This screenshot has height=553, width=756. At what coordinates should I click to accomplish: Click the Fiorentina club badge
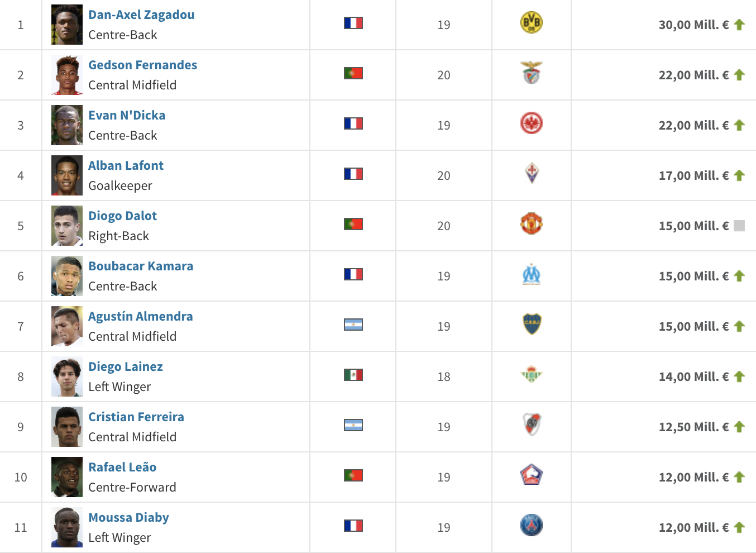530,175
